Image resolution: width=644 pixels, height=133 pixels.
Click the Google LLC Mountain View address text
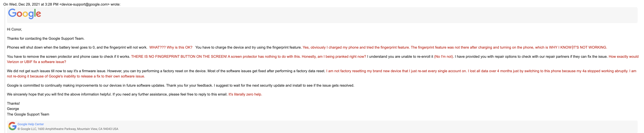pyautogui.click(x=68, y=129)
